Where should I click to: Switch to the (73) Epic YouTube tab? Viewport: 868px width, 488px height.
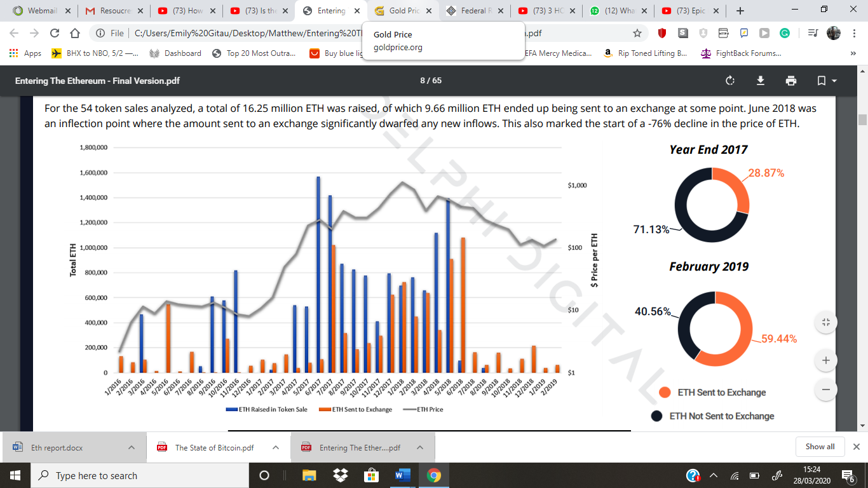(691, 11)
